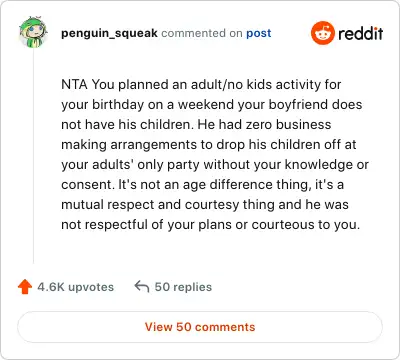
Task: Click the last comment line 'not respectful of your plans'
Action: pos(211,224)
